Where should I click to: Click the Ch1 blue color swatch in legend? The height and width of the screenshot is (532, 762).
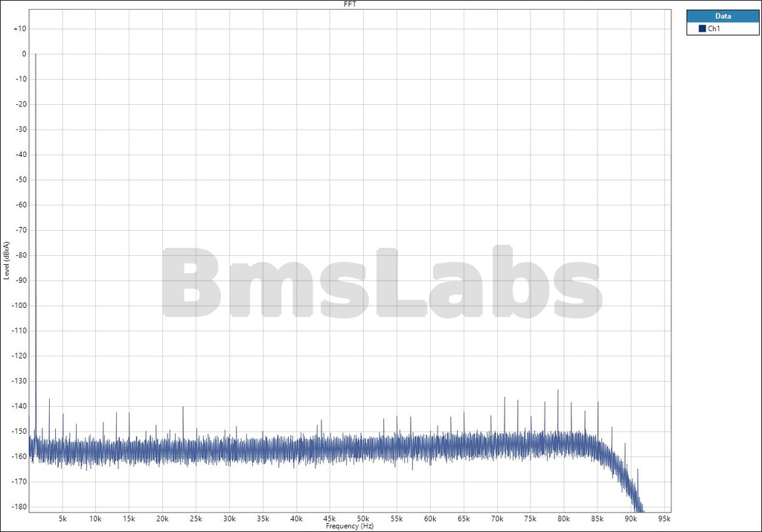[702, 29]
